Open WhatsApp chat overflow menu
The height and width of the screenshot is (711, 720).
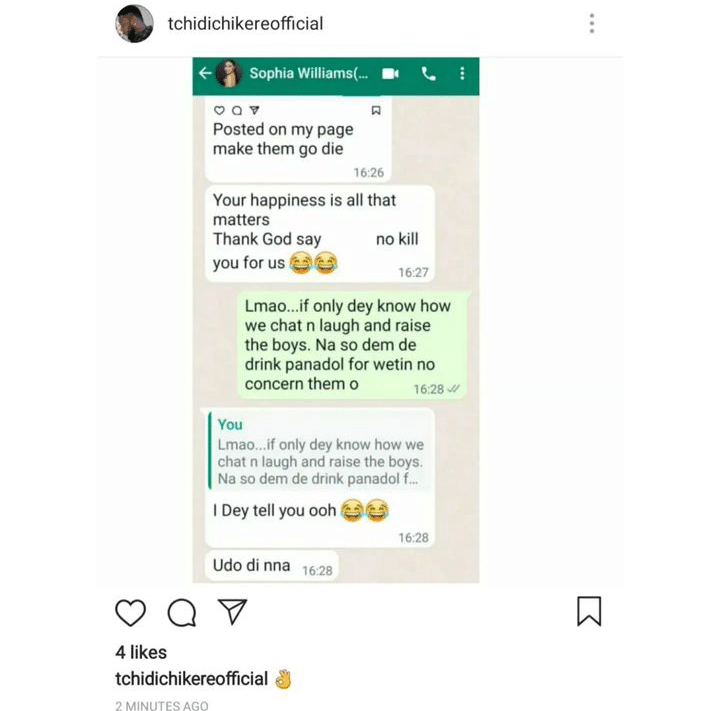tap(462, 73)
